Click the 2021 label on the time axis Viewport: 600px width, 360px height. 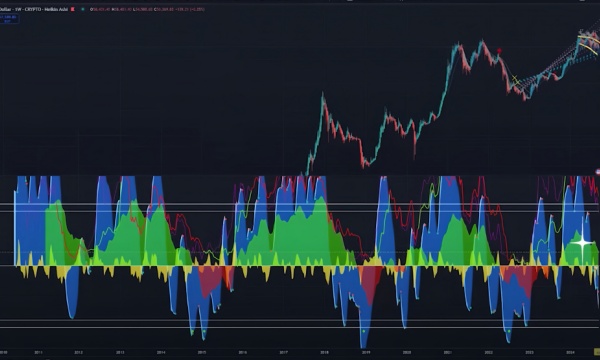tap(448, 352)
